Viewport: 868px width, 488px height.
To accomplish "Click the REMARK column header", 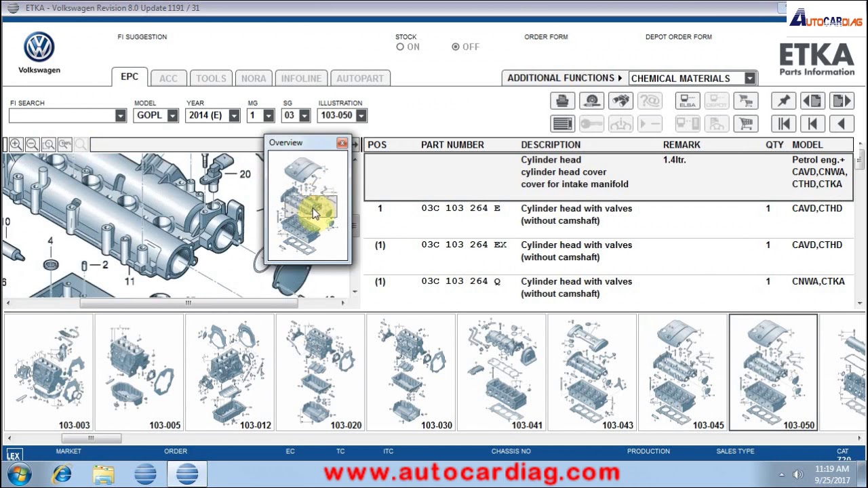I will tap(682, 145).
